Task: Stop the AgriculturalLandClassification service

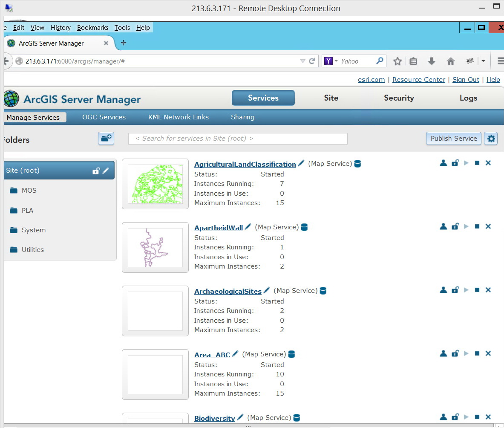Action: pos(477,163)
